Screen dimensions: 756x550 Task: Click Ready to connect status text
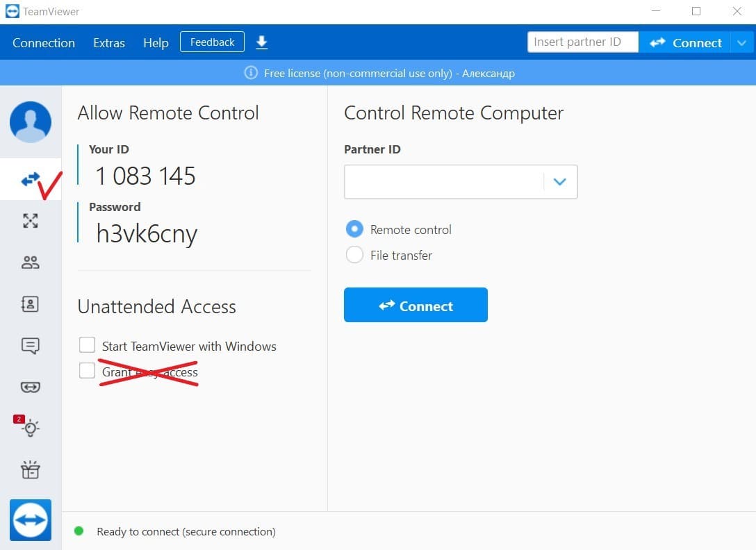click(x=186, y=532)
